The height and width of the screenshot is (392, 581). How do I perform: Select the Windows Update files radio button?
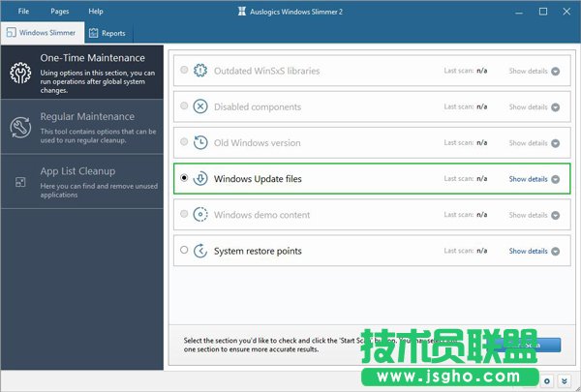tap(184, 178)
